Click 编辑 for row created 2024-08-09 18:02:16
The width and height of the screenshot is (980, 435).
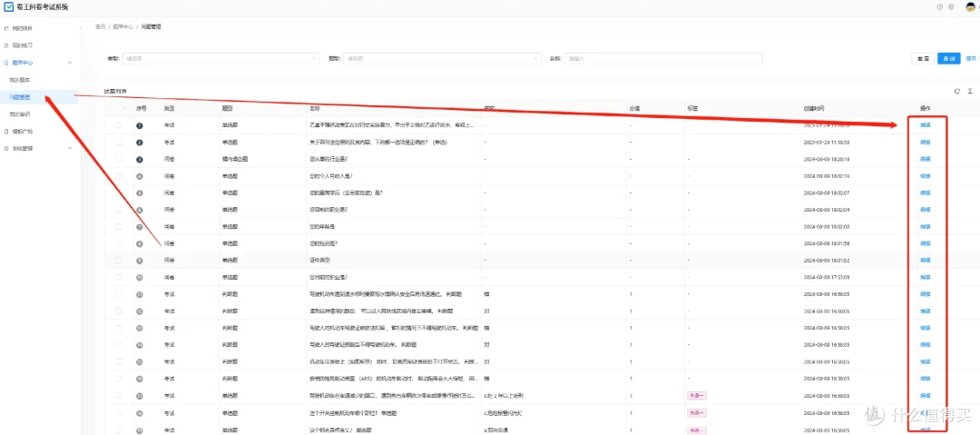pyautogui.click(x=925, y=176)
